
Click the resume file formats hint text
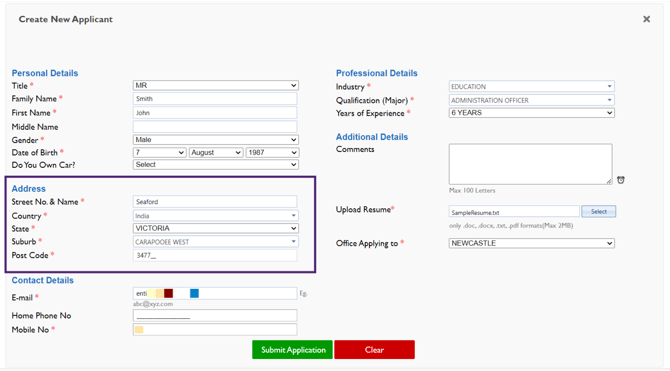(x=511, y=225)
